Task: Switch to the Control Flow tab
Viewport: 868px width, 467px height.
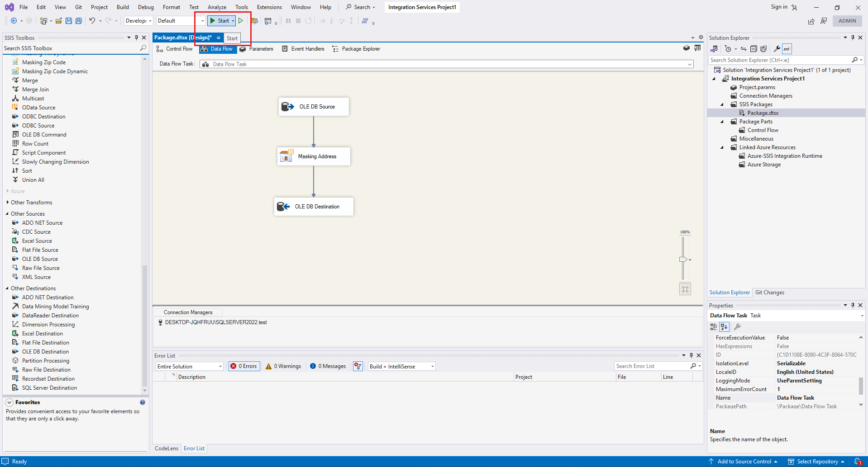Action: [175, 49]
